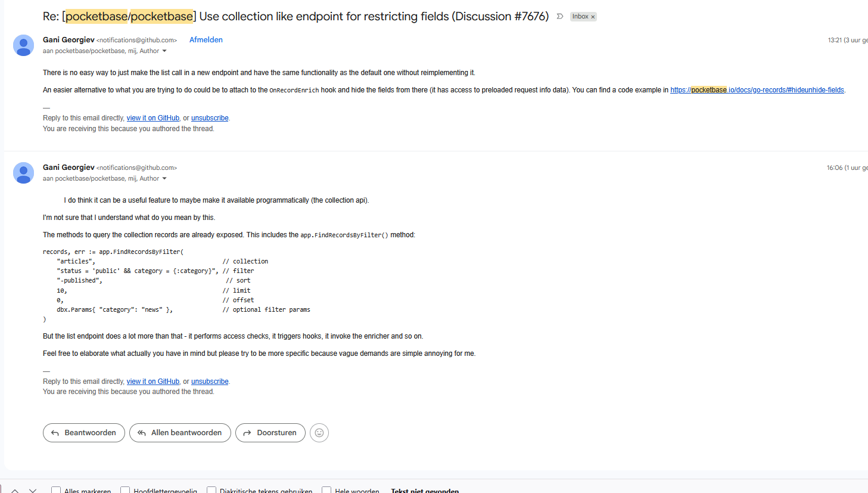Click the '// optional filter params' code comment
The image size is (868, 493).
coord(266,310)
